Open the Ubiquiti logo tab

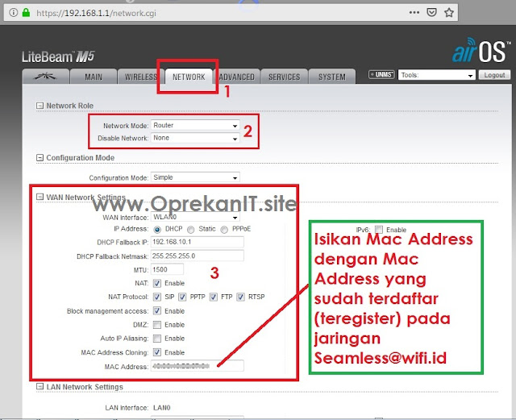coord(45,77)
